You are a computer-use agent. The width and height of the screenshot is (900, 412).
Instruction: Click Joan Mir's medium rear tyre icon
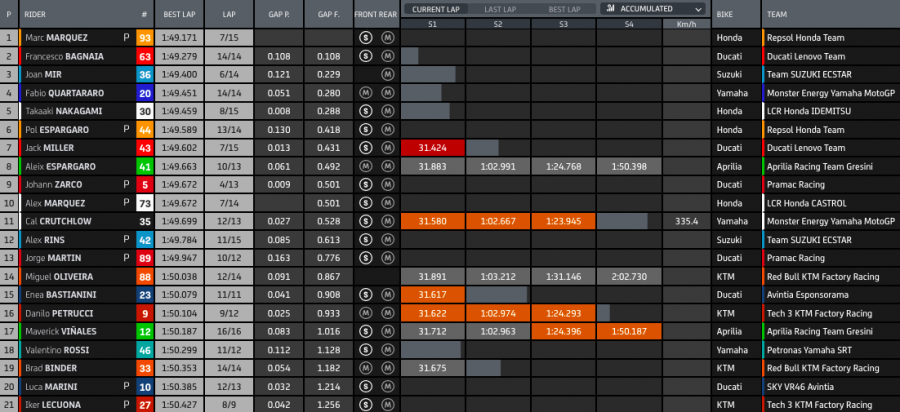point(387,74)
